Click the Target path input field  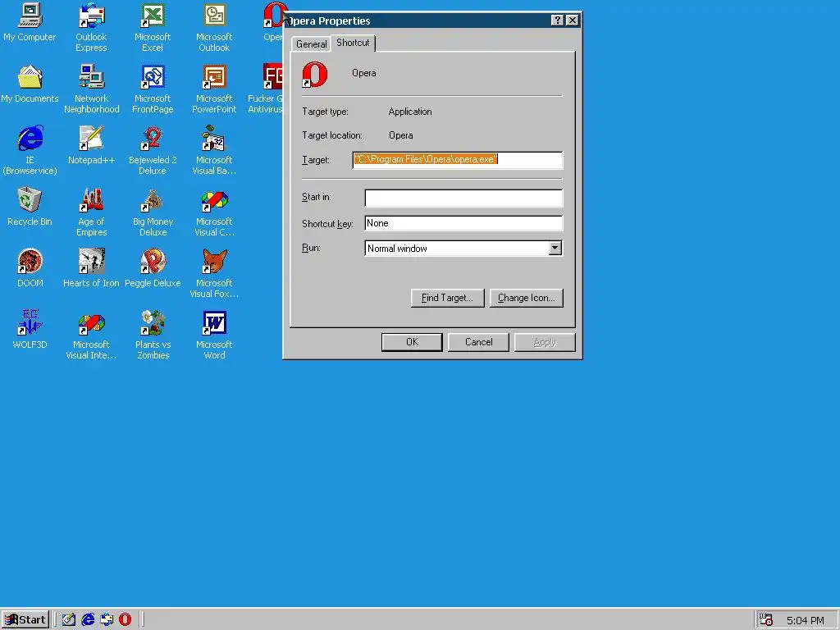click(458, 160)
